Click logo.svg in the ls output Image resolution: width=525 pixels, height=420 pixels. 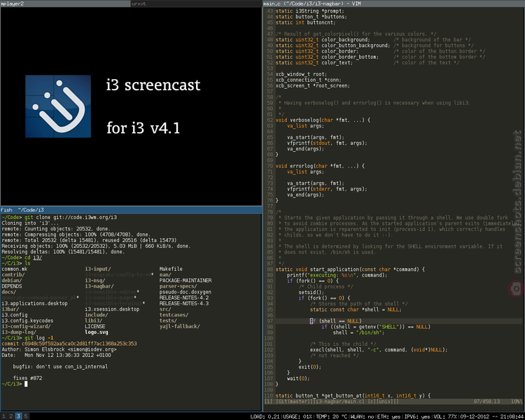point(97,332)
